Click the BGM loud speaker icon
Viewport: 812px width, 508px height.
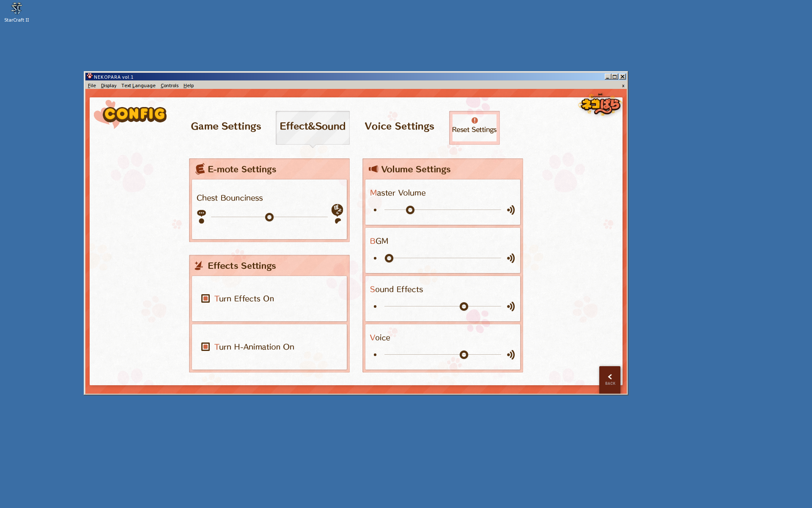511,258
